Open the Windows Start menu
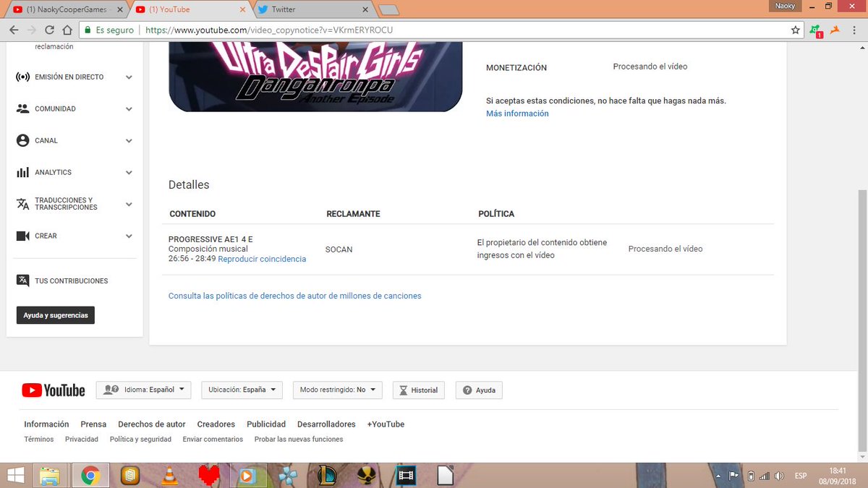 pos(14,476)
